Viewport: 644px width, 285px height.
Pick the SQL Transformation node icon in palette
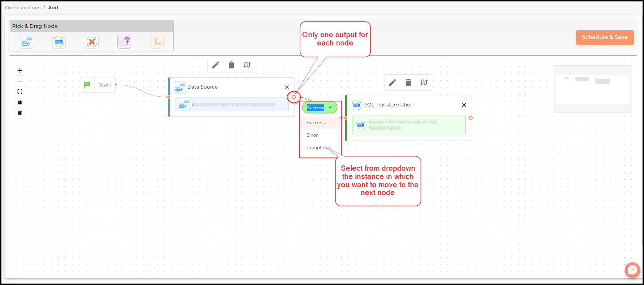(x=59, y=42)
